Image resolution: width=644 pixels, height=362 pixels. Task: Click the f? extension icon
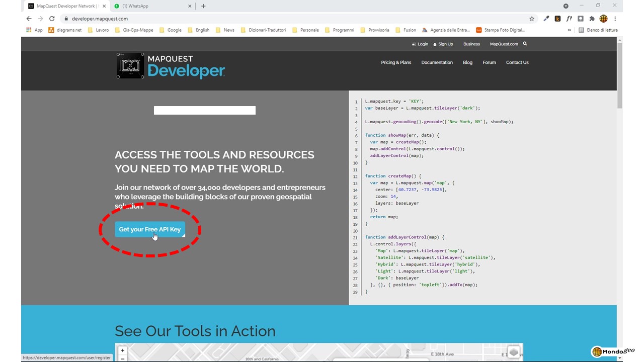click(x=569, y=19)
